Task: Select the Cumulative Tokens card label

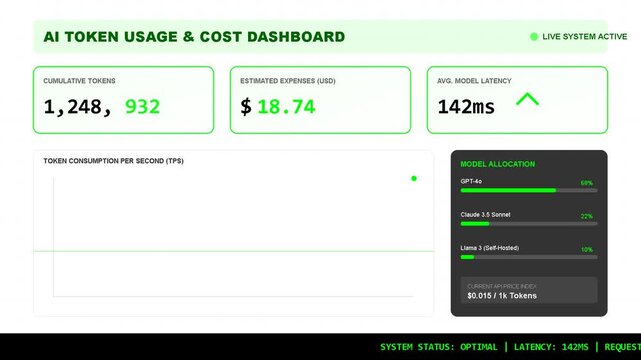Action: click(79, 81)
